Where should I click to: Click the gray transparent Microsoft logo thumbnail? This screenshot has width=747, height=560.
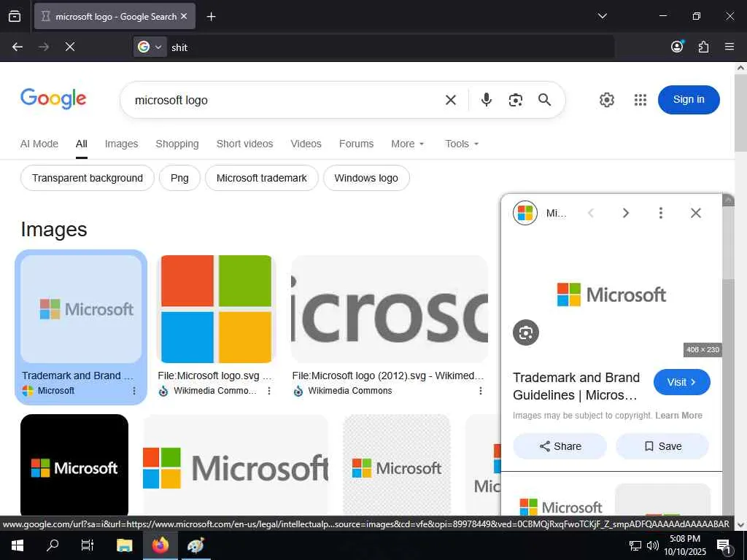pos(396,464)
